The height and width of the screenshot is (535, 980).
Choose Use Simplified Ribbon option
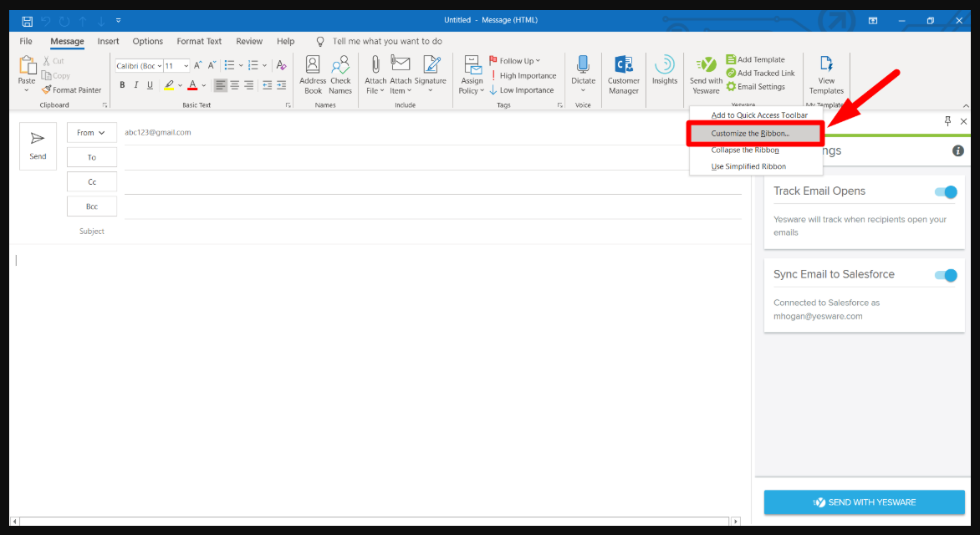(x=756, y=166)
